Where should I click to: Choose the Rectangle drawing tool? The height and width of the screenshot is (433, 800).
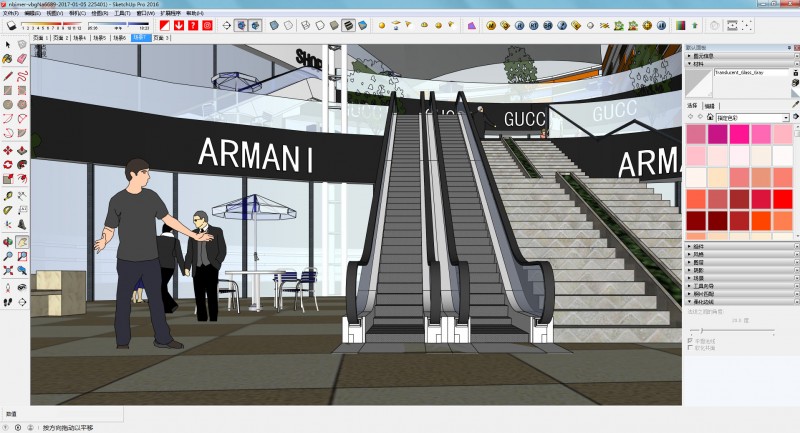pos(8,90)
